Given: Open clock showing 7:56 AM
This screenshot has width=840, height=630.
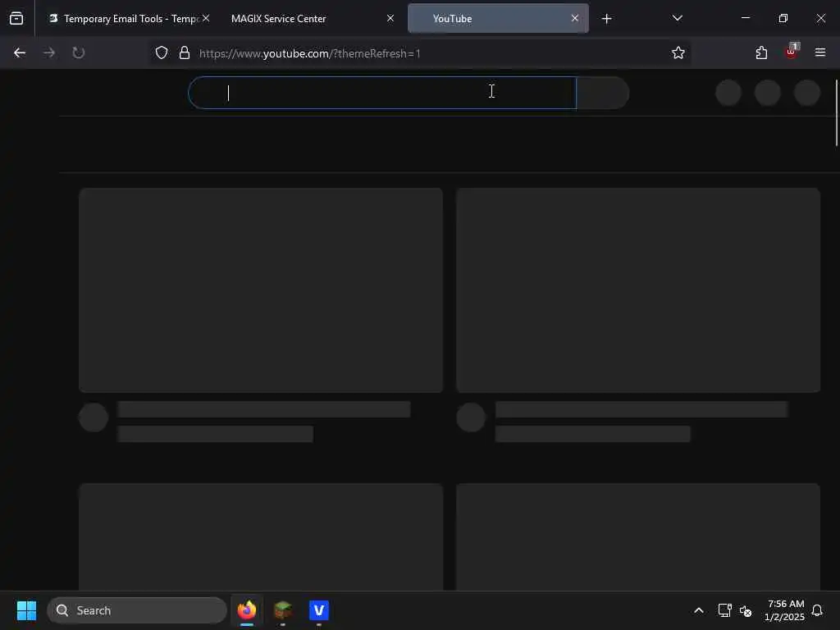Looking at the screenshot, I should point(784,610).
